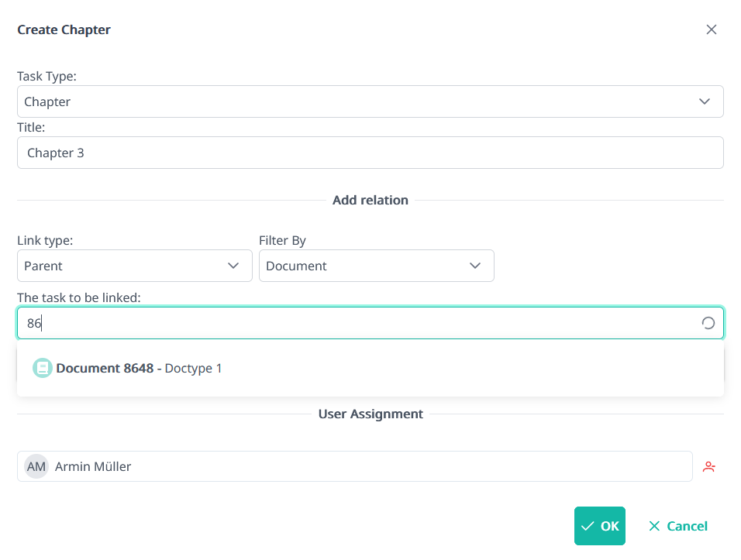Screen dimensions: 741x560
Task: Click into the Title field containing Chapter 3
Action: point(370,153)
